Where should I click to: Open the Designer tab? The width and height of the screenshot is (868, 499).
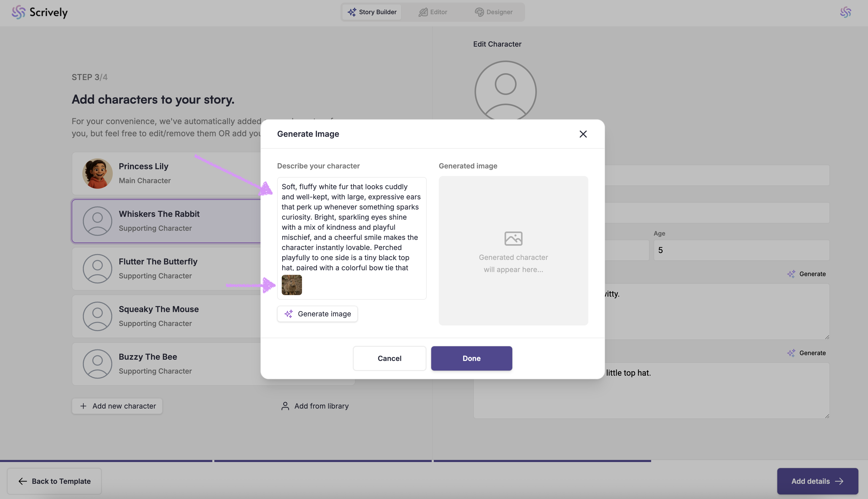click(494, 12)
